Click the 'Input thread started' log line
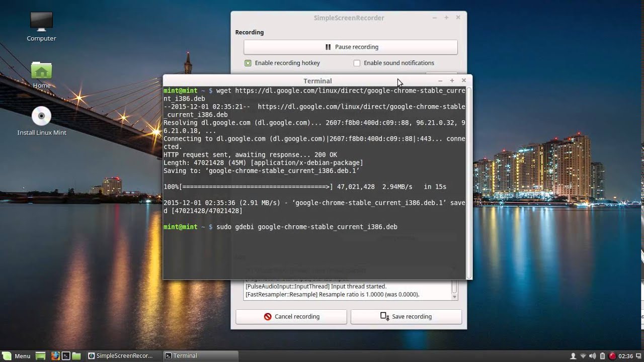Viewport: 644px width, 362px height. (315, 286)
